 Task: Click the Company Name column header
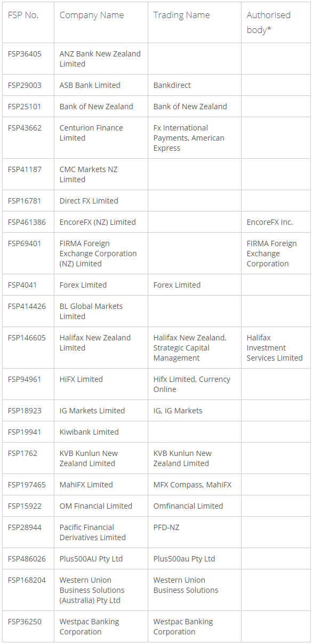101,22
